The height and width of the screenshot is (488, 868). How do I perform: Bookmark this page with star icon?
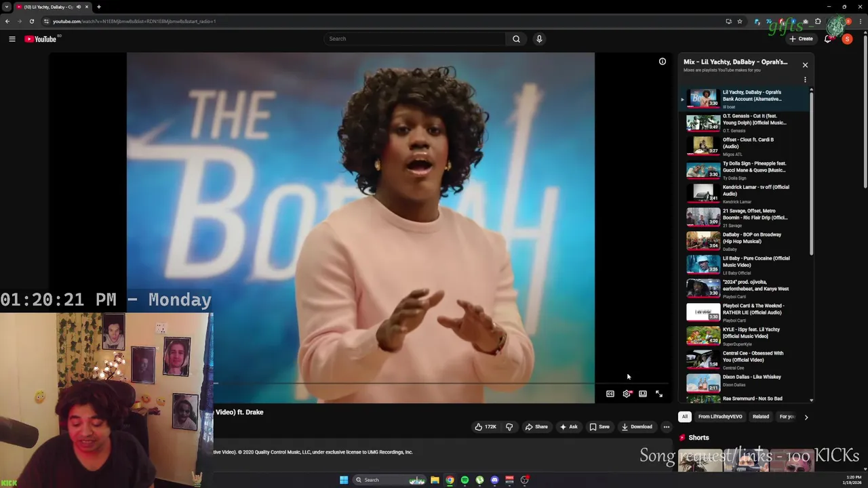[740, 21]
